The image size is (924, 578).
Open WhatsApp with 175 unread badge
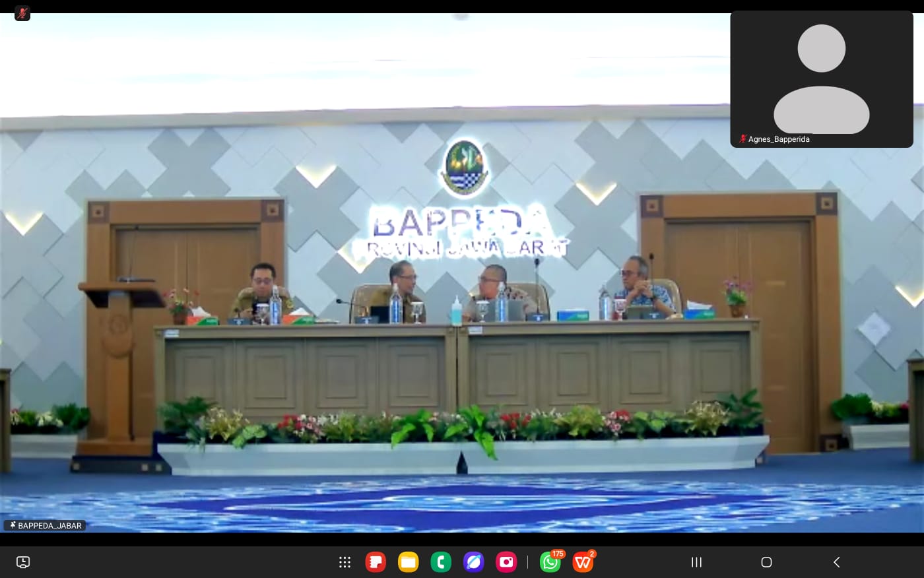tap(550, 562)
